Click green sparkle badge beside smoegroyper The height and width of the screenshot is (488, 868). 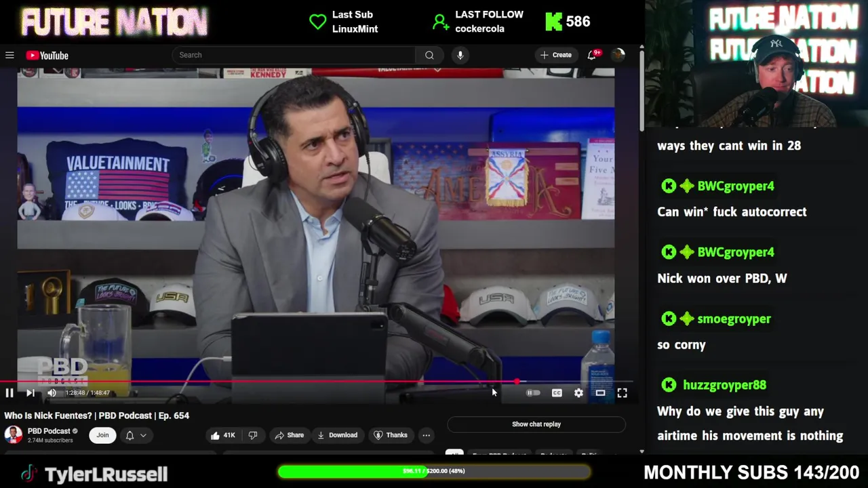coord(687,319)
